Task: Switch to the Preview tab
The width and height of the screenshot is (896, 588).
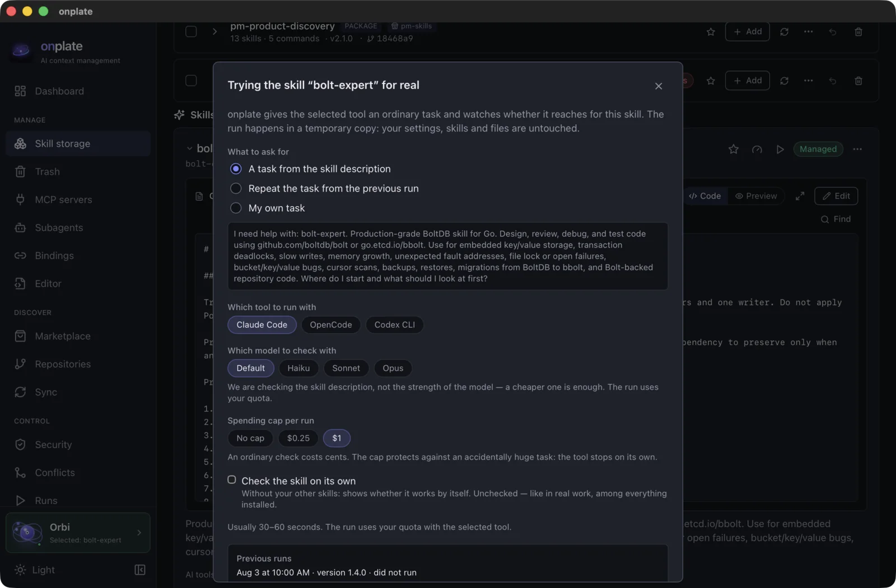Action: (x=756, y=196)
